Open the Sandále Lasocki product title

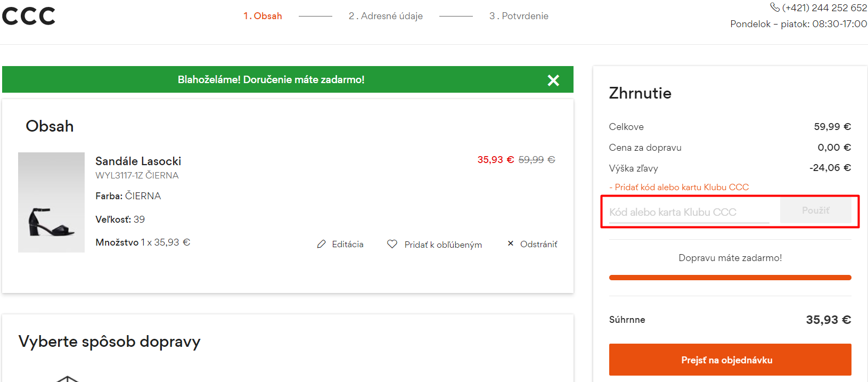click(138, 161)
